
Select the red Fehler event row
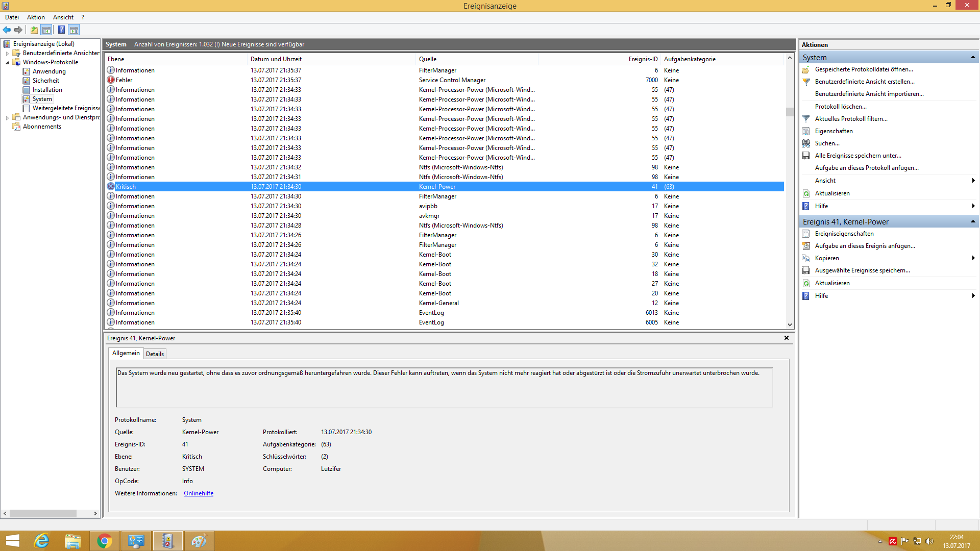tap(124, 80)
